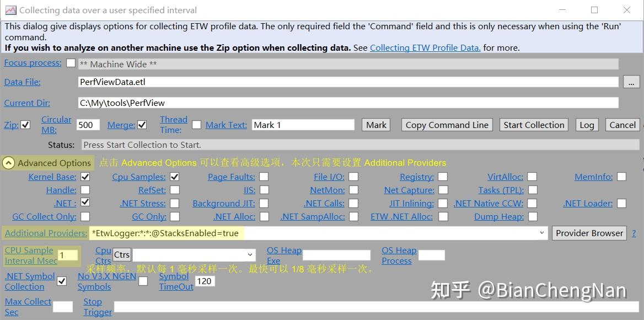The height and width of the screenshot is (320, 644).
Task: Click the Mark button
Action: (x=375, y=125)
